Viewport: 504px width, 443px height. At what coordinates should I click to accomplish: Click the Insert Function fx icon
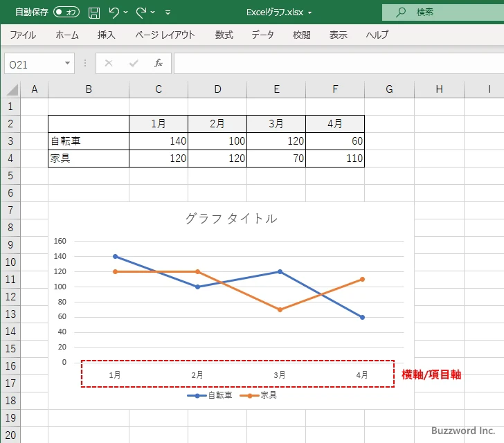[x=159, y=63]
